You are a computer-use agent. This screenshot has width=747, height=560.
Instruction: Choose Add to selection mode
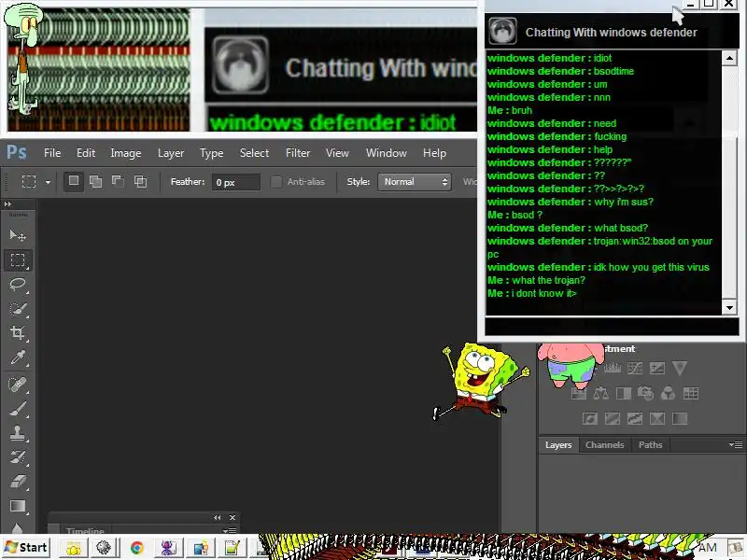(x=96, y=181)
